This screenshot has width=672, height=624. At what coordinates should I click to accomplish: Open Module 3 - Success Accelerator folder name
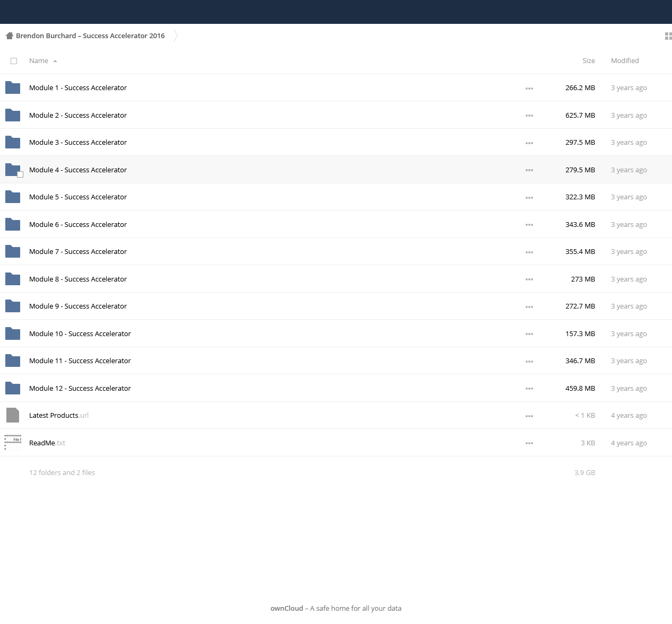(78, 142)
